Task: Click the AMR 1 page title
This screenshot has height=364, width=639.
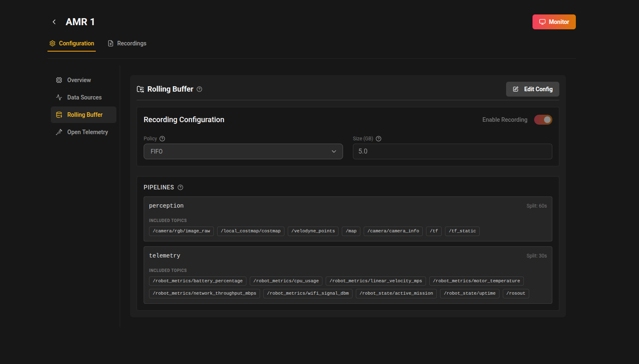Action: pos(80,22)
